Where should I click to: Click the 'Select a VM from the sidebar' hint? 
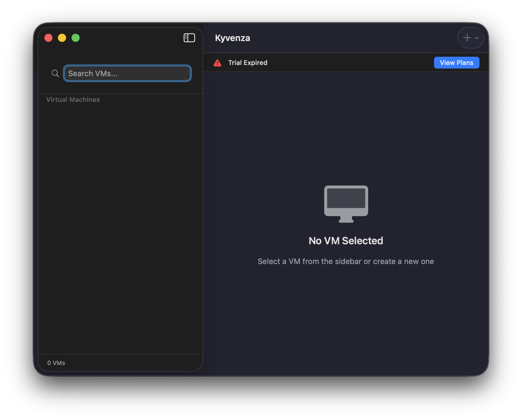pyautogui.click(x=346, y=261)
